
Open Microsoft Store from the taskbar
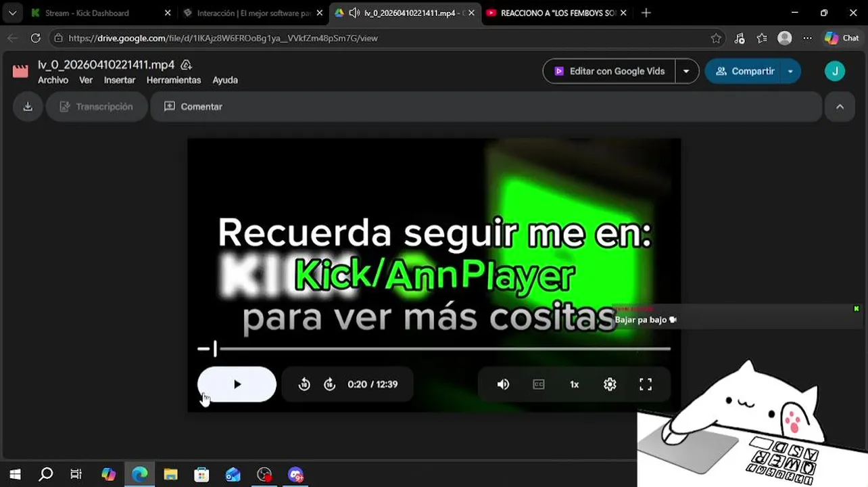coord(201,475)
